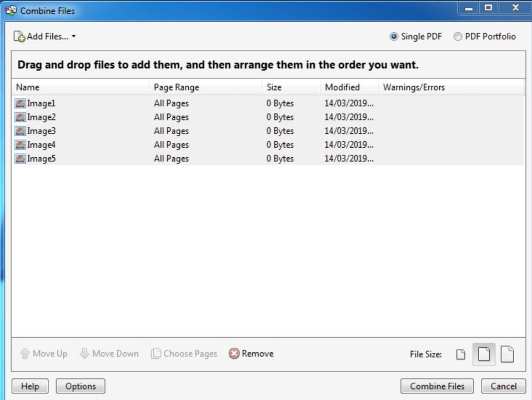Click the Choose Pages icon
This screenshot has height=400, width=532.
(x=156, y=353)
